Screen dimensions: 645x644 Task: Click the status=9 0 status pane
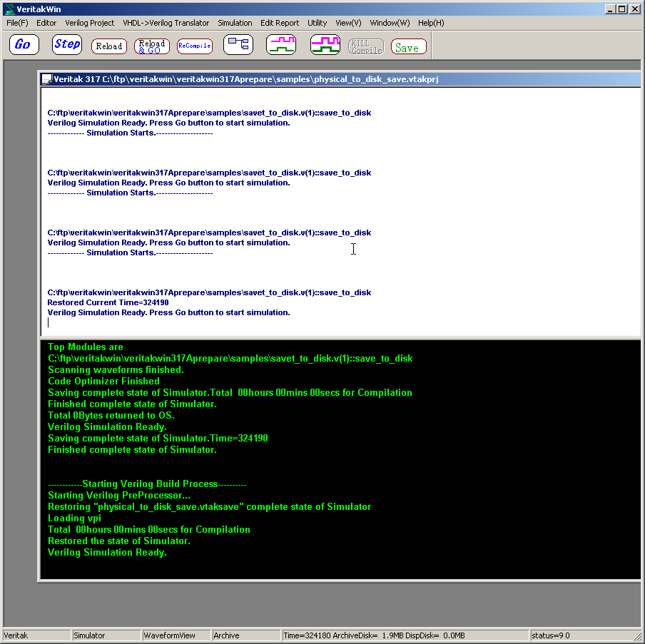(x=582, y=635)
